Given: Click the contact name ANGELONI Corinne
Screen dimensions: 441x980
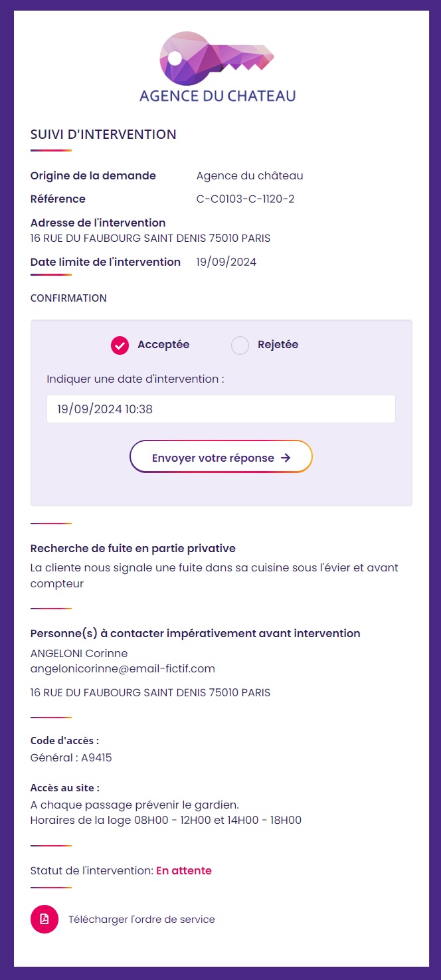Looking at the screenshot, I should point(79,653).
